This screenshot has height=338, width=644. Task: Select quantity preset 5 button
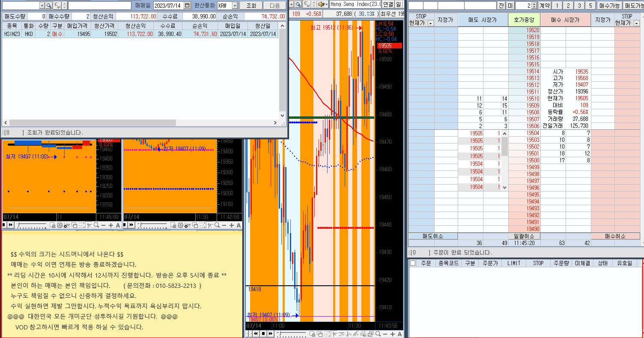pyautogui.click(x=590, y=6)
